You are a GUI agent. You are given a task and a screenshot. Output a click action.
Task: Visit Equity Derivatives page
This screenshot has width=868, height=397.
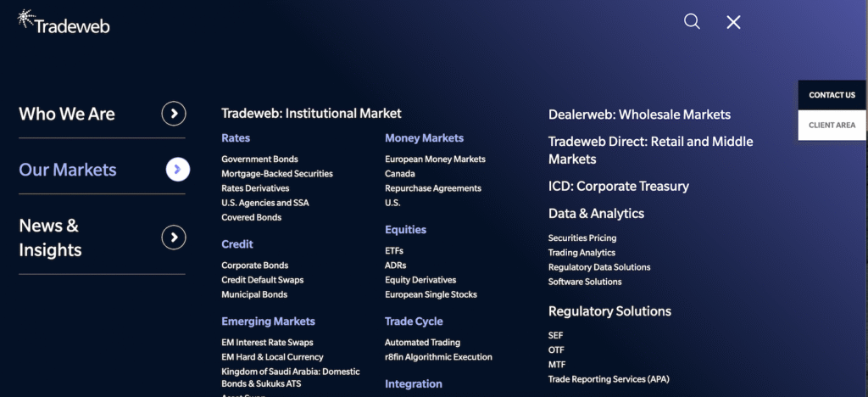420,280
